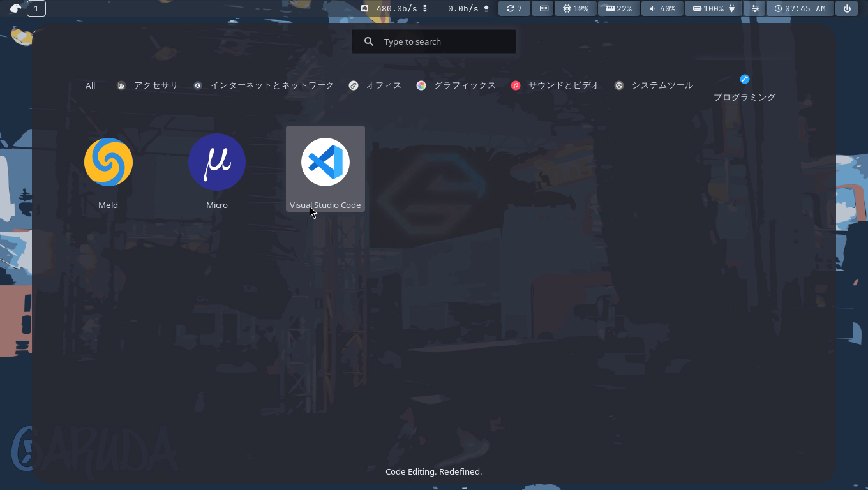
Task: Open the pending updates indicator showing 7
Action: (x=514, y=8)
